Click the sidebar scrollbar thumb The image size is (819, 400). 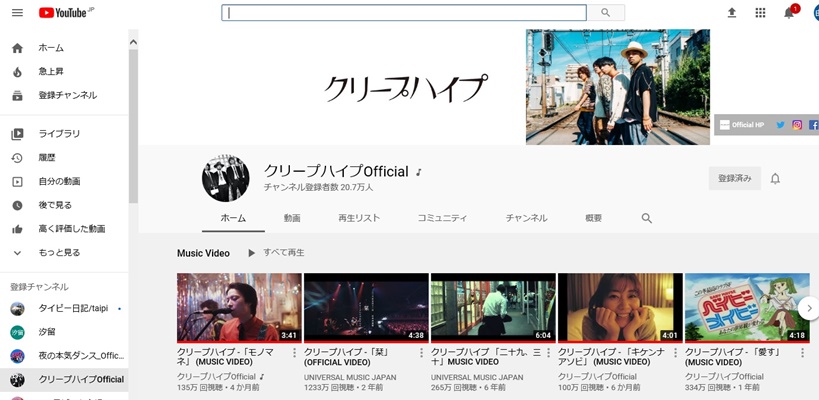tap(133, 125)
